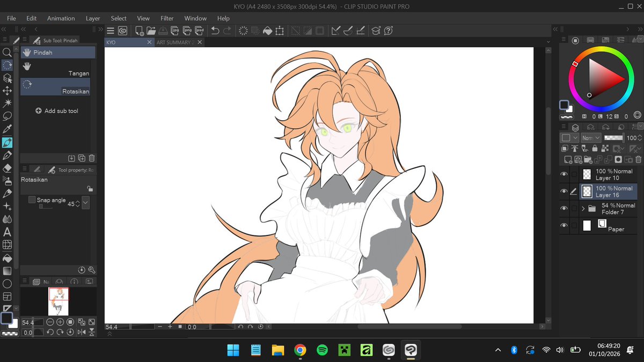Hide the Paper layer eye icon
This screenshot has height=362, width=644.
pyautogui.click(x=563, y=226)
